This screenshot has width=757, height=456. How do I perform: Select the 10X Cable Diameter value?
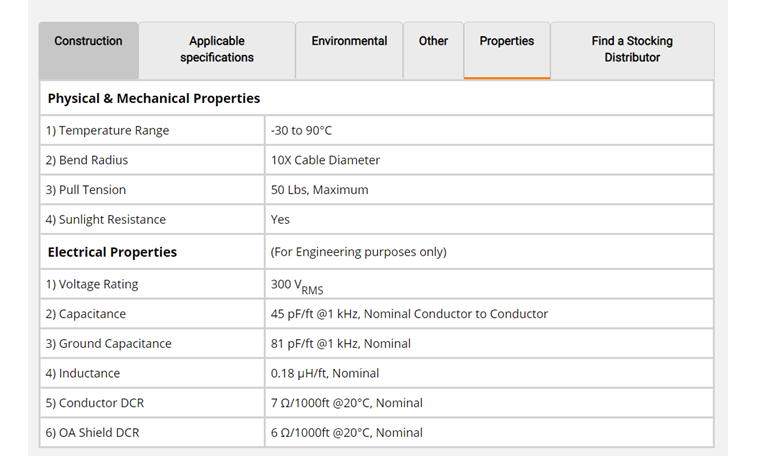tap(325, 160)
